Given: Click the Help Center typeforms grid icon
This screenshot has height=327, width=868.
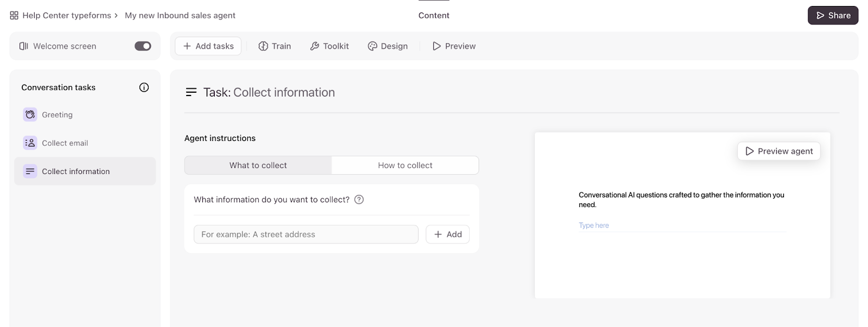Looking at the screenshot, I should coord(14,16).
